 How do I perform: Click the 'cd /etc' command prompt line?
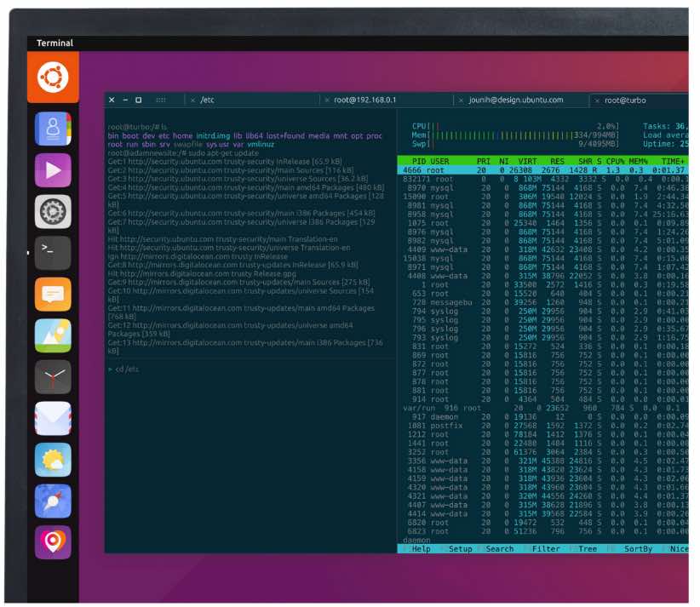tap(123, 369)
